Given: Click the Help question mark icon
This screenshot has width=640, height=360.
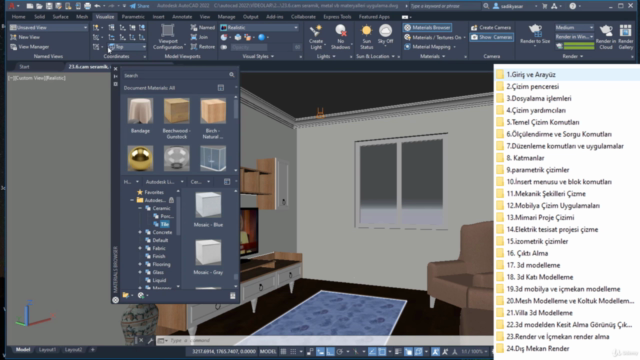Looking at the screenshot, I should [573, 6].
